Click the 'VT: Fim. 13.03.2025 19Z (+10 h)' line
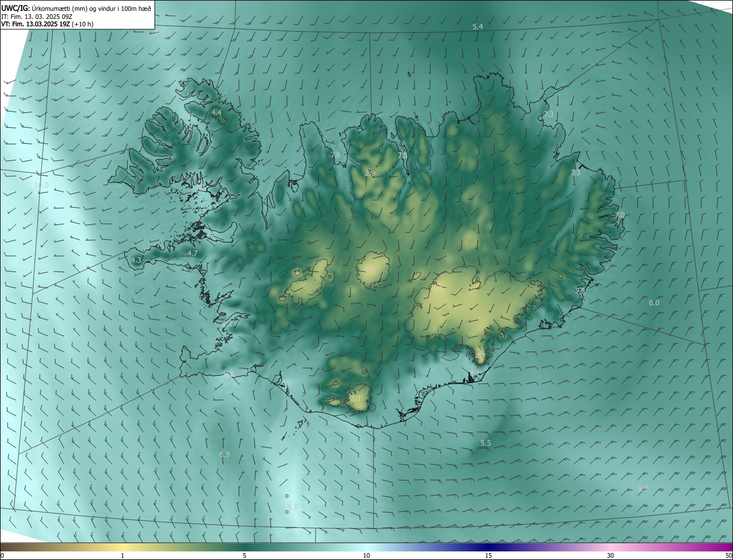The height and width of the screenshot is (560, 733). coord(48,24)
